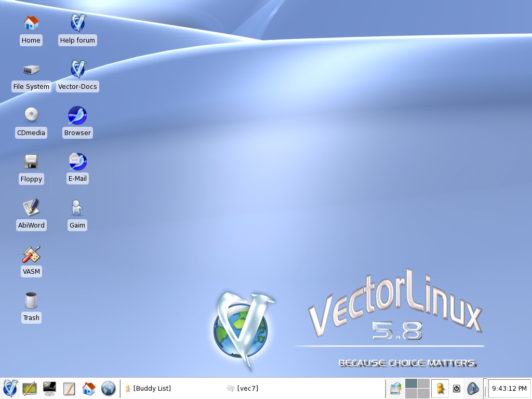The image size is (532, 399).
Task: Switch to the bottom-left workspace in pager
Action: click(411, 394)
